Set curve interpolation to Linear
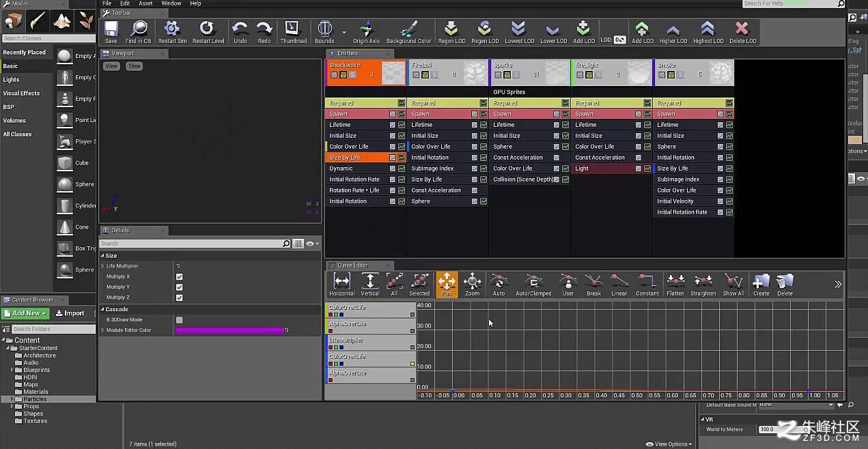 point(619,285)
